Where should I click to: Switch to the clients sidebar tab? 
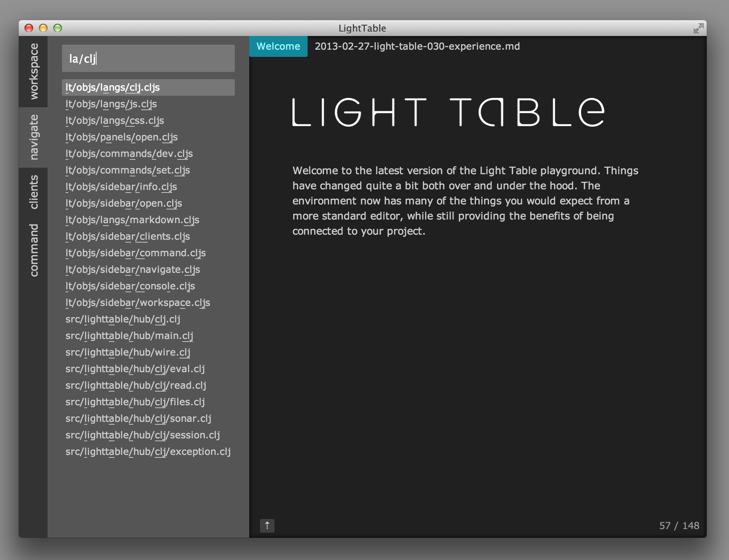point(33,192)
